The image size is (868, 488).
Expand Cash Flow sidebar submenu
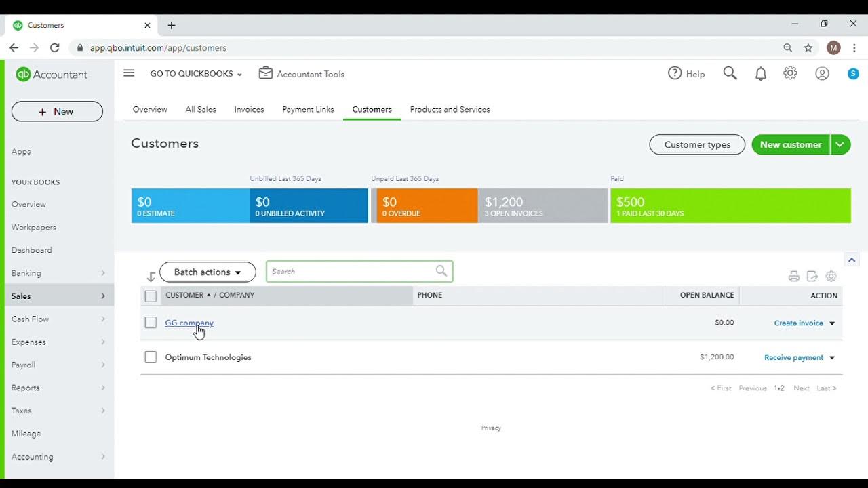(103, 319)
